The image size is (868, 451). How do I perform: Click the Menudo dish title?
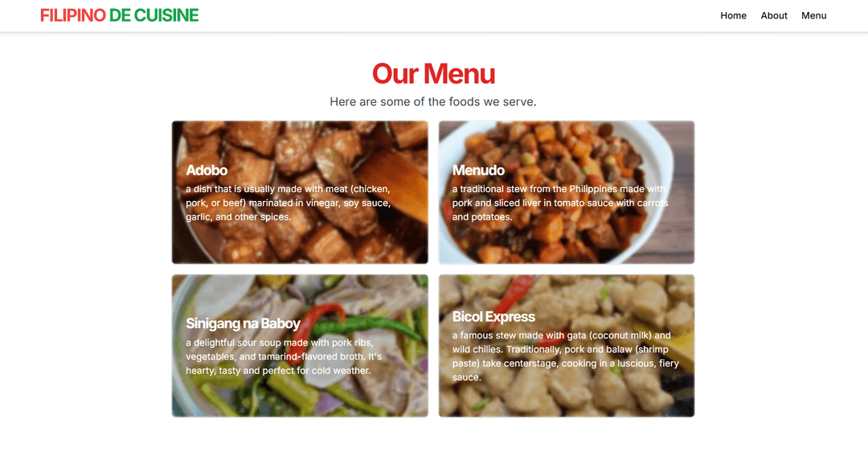point(478,170)
